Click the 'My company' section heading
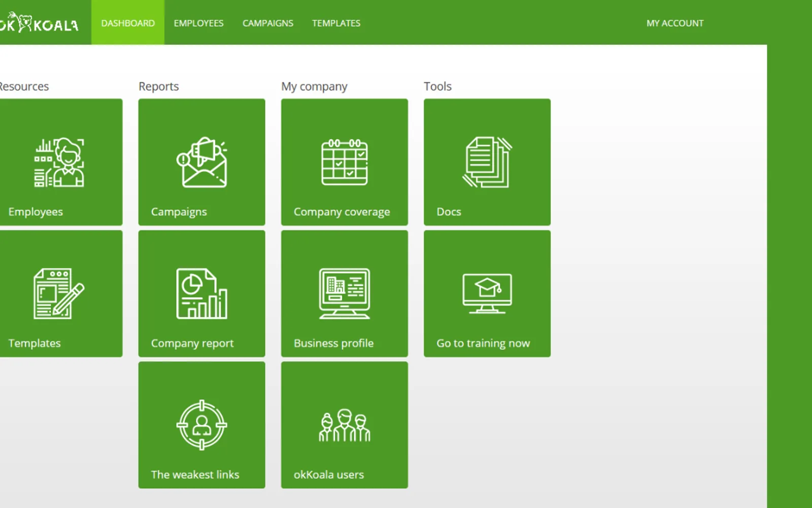The image size is (812, 508). (314, 86)
